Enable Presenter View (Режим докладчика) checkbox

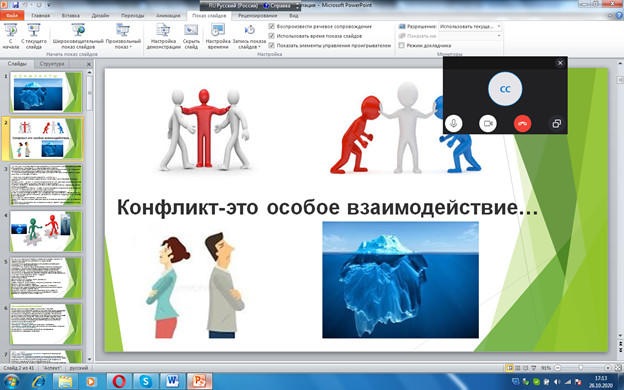(x=402, y=46)
